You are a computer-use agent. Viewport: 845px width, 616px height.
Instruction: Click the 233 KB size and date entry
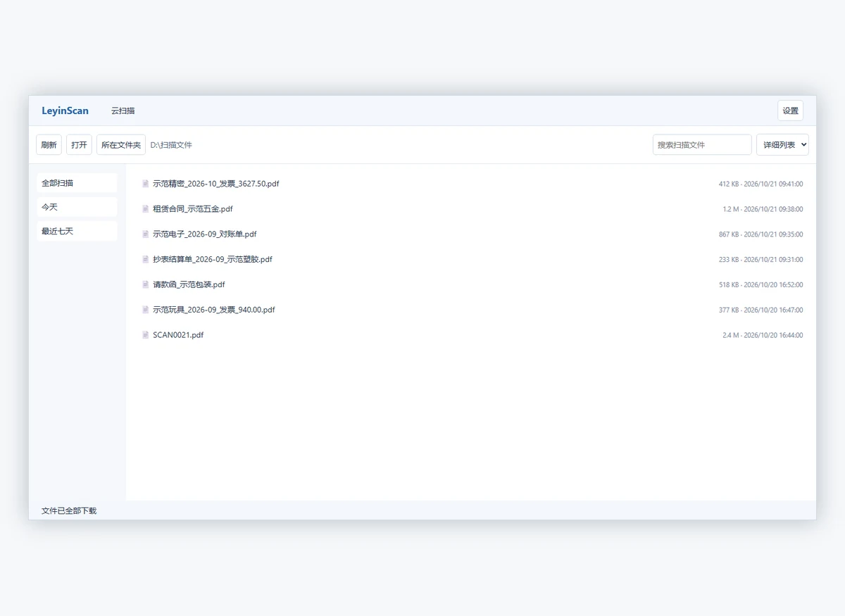[760, 260]
